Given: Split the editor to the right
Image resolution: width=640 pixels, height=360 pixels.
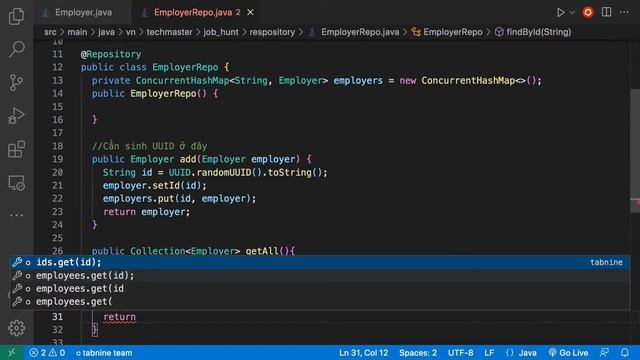Looking at the screenshot, I should pyautogui.click(x=607, y=12).
